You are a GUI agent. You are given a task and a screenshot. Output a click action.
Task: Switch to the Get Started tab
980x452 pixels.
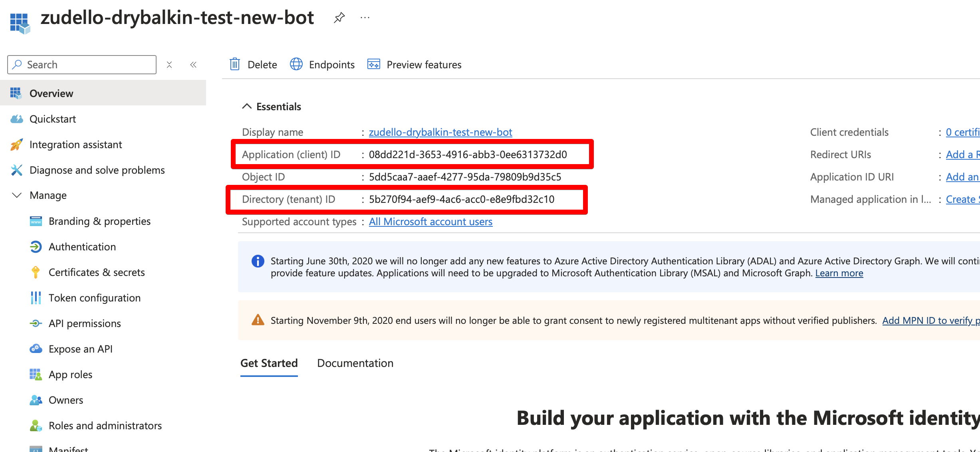(269, 363)
